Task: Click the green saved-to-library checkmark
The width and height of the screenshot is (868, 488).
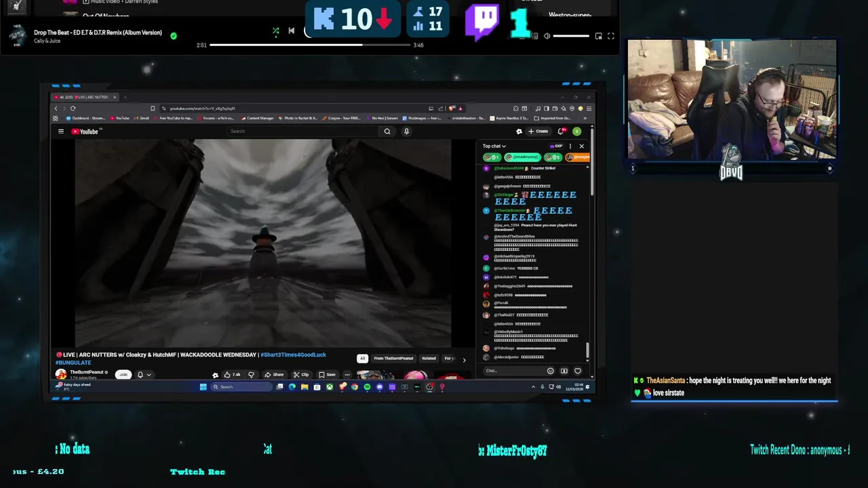Action: (174, 36)
